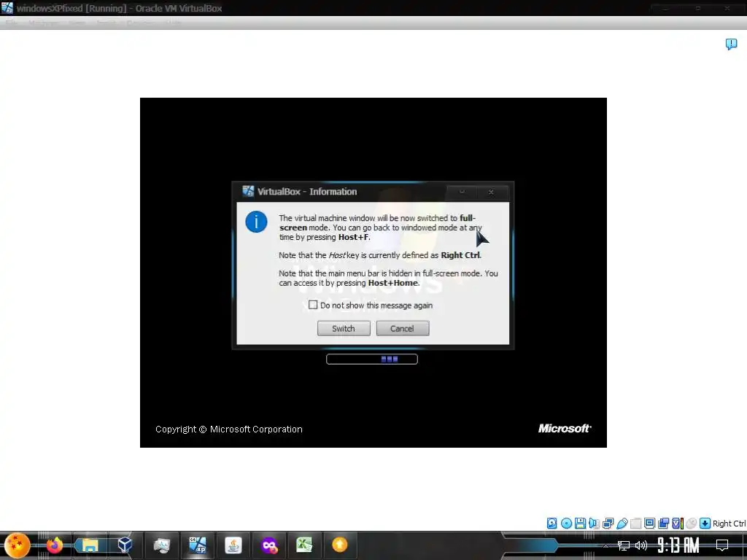This screenshot has height=560, width=747.
Task: Click the Right Ctrl host key label
Action: (729, 524)
